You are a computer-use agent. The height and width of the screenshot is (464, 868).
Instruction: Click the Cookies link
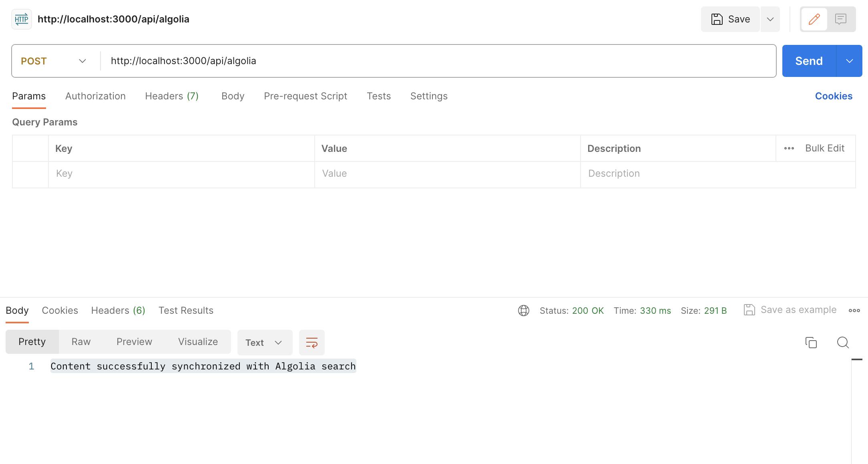[x=834, y=96]
